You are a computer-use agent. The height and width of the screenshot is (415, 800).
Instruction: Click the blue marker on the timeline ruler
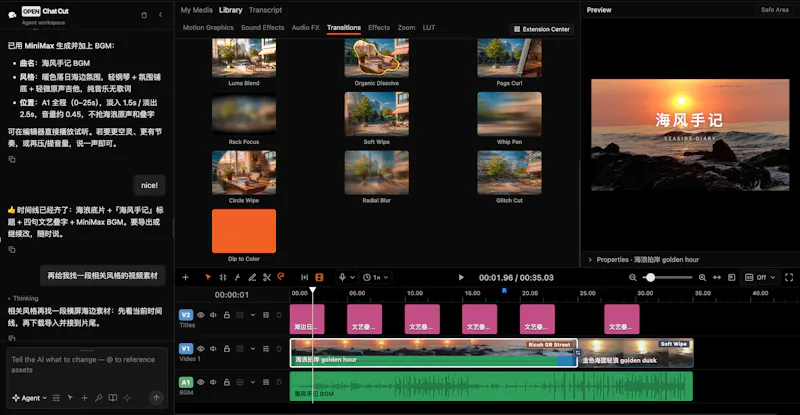[504, 290]
